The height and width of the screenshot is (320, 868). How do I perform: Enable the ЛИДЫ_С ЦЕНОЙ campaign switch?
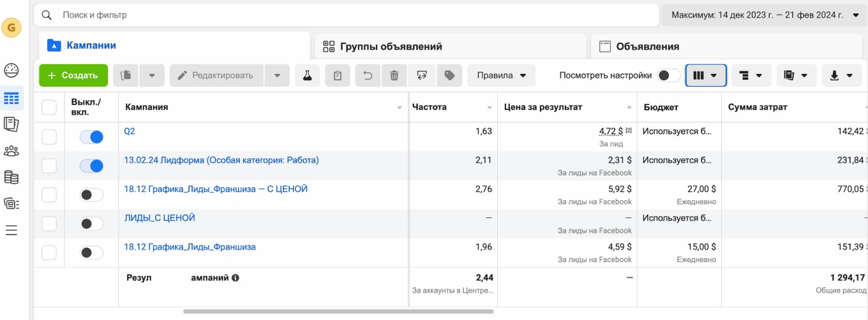coord(91,224)
